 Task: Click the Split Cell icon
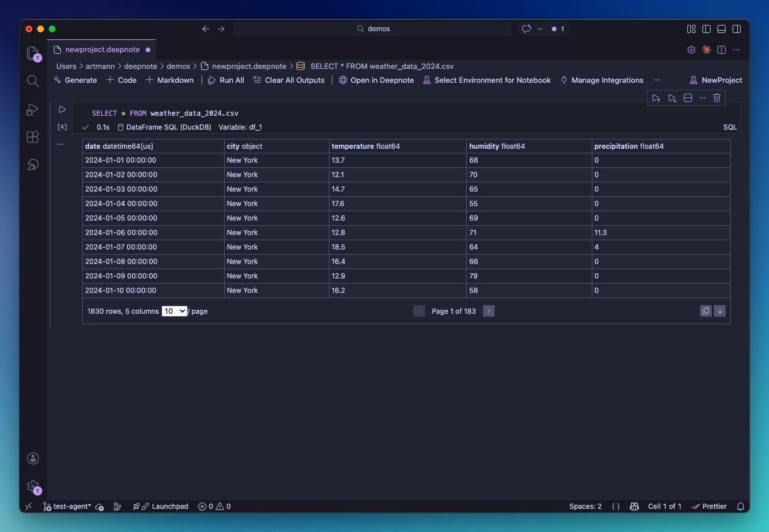tap(688, 98)
